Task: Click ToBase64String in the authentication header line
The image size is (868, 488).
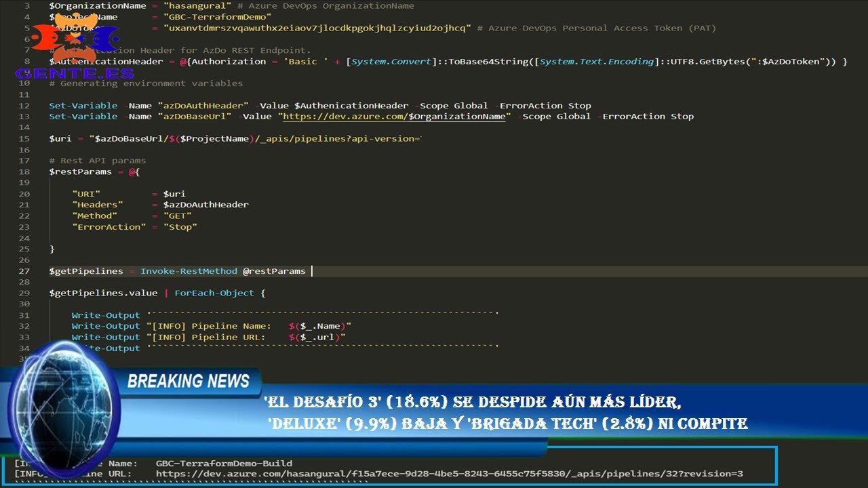Action: coord(485,62)
